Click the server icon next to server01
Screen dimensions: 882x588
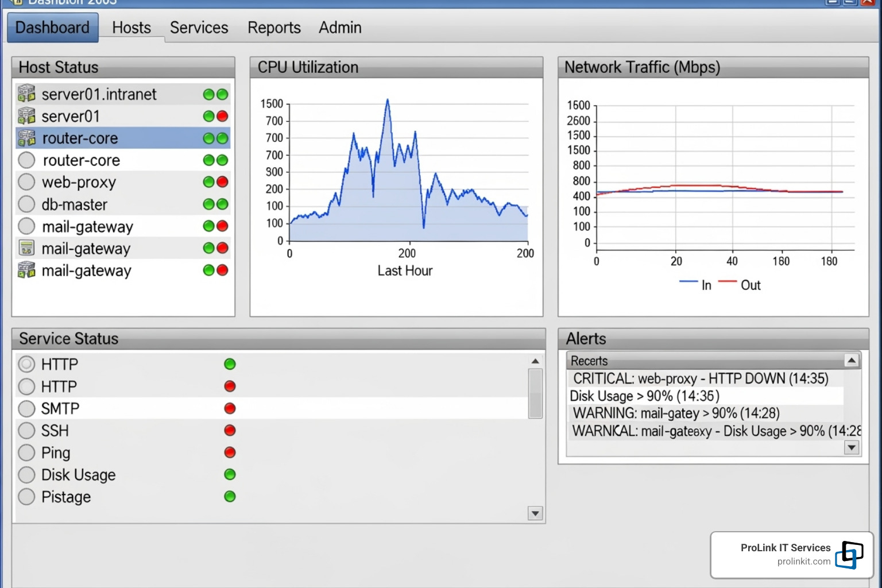[26, 116]
